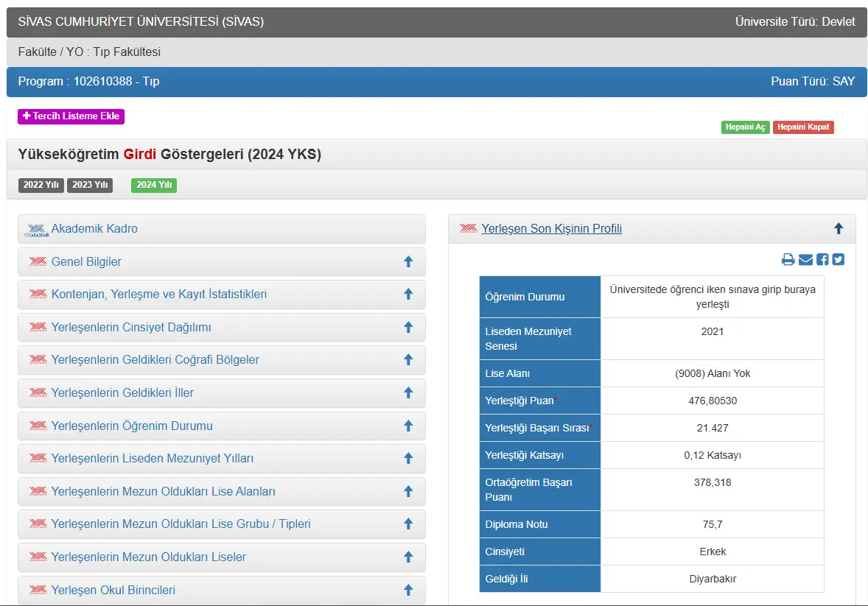
Task: Select the 2024 Yılı tab
Action: click(154, 185)
